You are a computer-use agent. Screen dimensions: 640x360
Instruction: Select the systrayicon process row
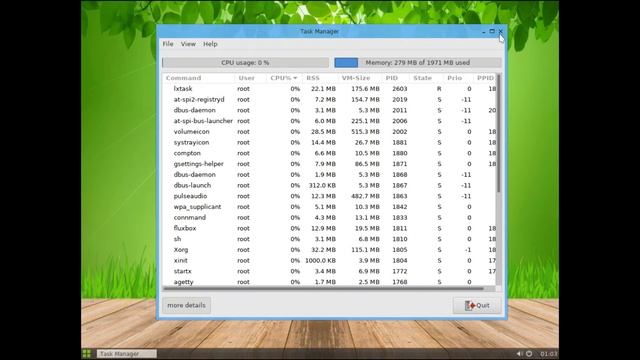point(329,142)
